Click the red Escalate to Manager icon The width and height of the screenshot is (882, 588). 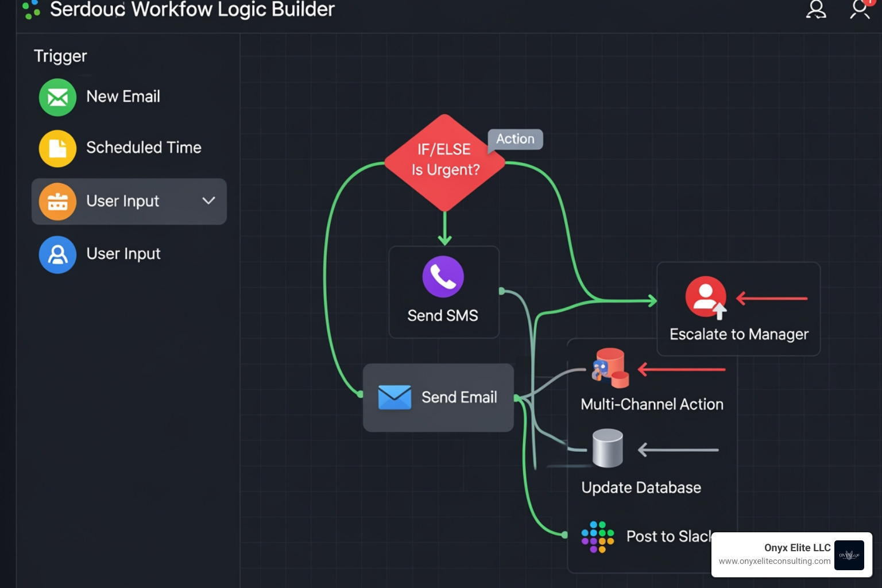(706, 297)
